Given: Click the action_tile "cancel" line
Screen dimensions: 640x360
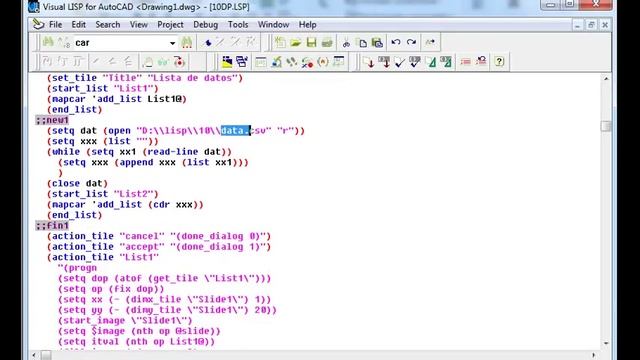Looking at the screenshot, I should click(159, 236).
